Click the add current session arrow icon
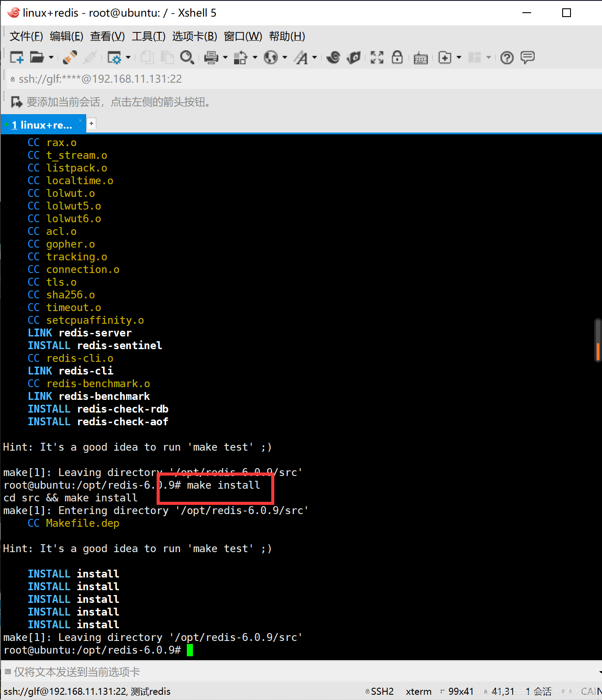The image size is (602, 700). point(17,102)
